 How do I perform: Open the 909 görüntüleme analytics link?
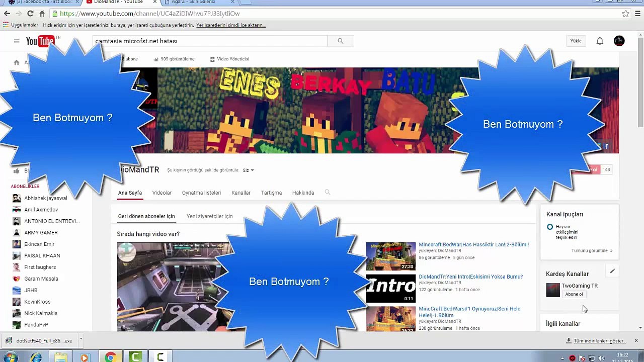[174, 59]
